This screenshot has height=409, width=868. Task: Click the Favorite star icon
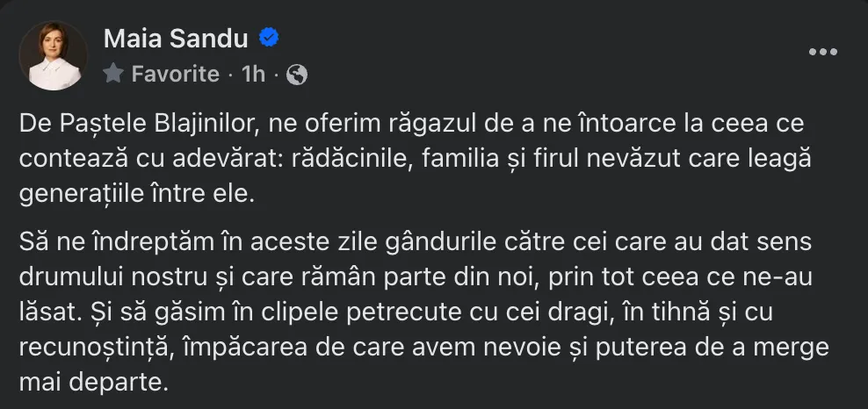(x=113, y=74)
